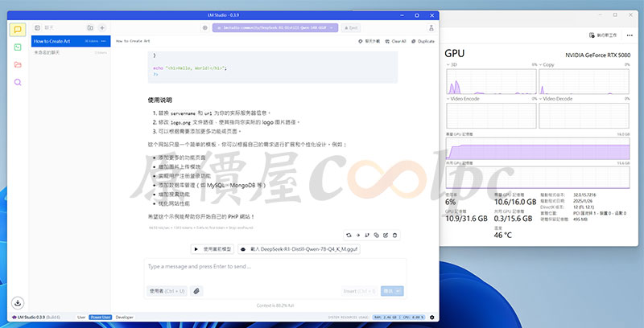This screenshot has height=328, width=644.
Task: Open the Chat view in LM Studio sidebar
Action: click(x=18, y=30)
